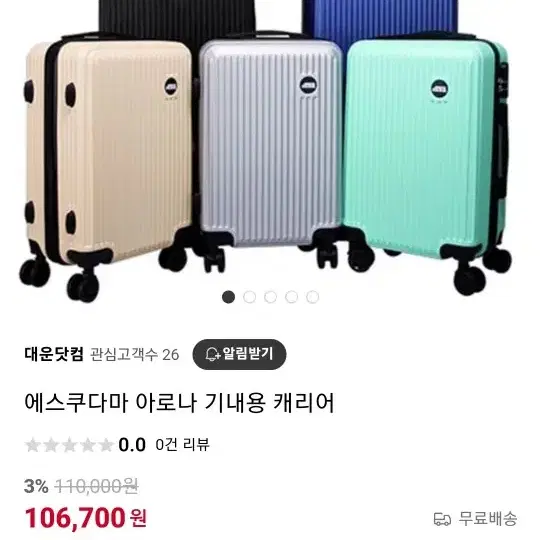Click the black suitcase in back

[x=176, y=17]
